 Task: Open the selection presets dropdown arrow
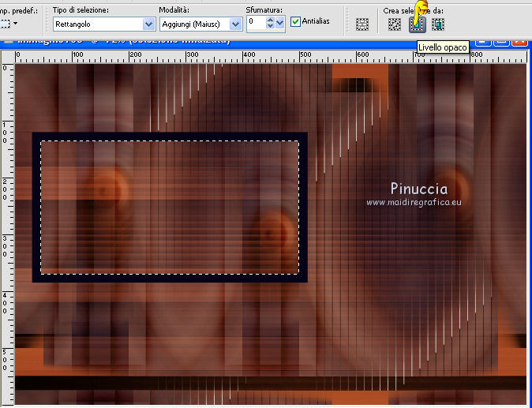pyautogui.click(x=15, y=24)
